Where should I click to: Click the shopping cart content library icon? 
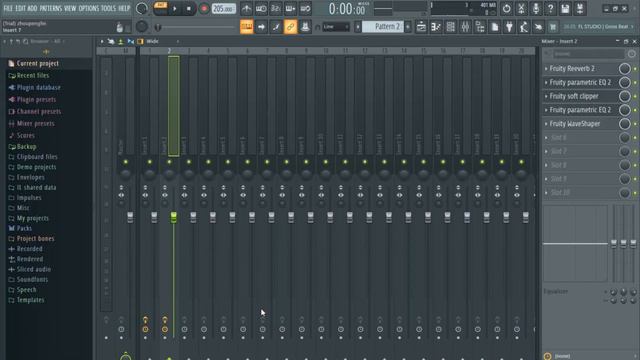553,27
